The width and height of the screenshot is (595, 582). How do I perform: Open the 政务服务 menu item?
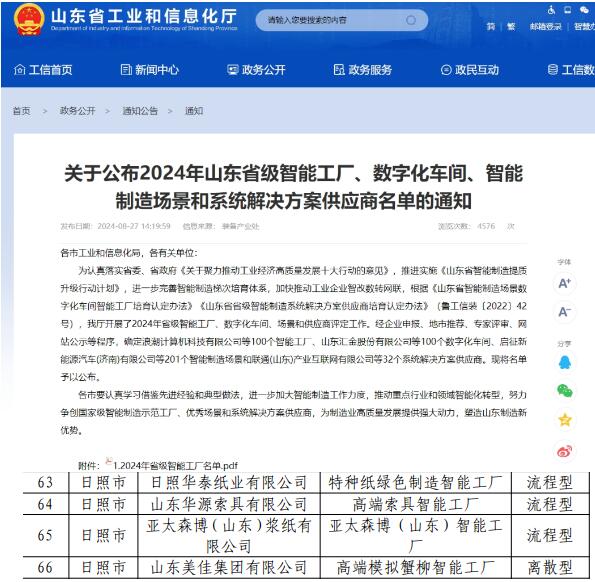pos(362,70)
